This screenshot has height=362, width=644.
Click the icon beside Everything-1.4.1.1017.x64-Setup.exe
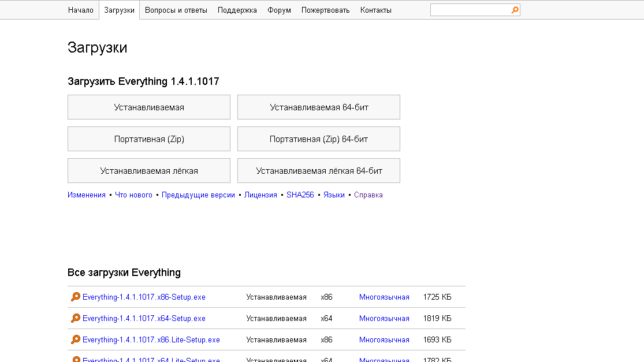[76, 318]
